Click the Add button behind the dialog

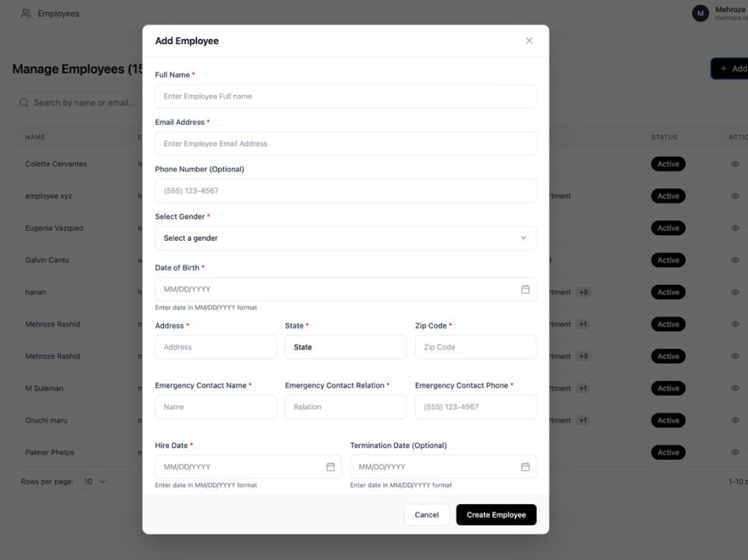(730, 69)
